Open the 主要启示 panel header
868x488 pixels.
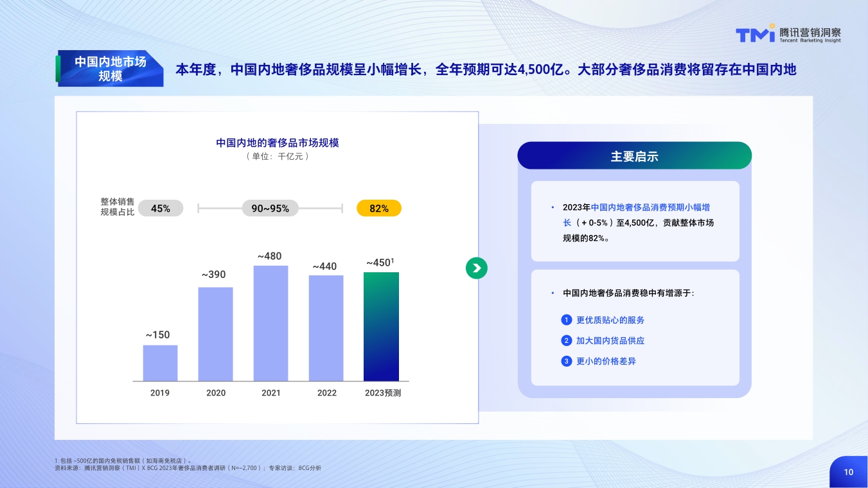point(635,155)
